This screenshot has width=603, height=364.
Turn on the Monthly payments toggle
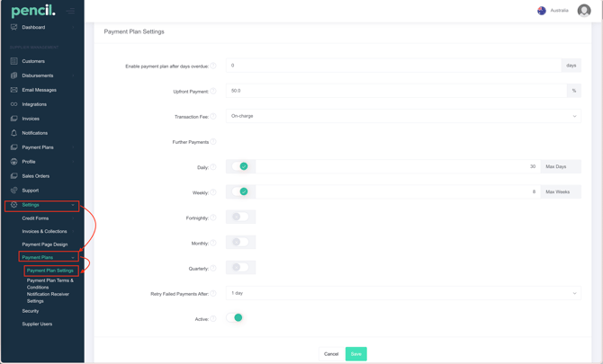(240, 242)
